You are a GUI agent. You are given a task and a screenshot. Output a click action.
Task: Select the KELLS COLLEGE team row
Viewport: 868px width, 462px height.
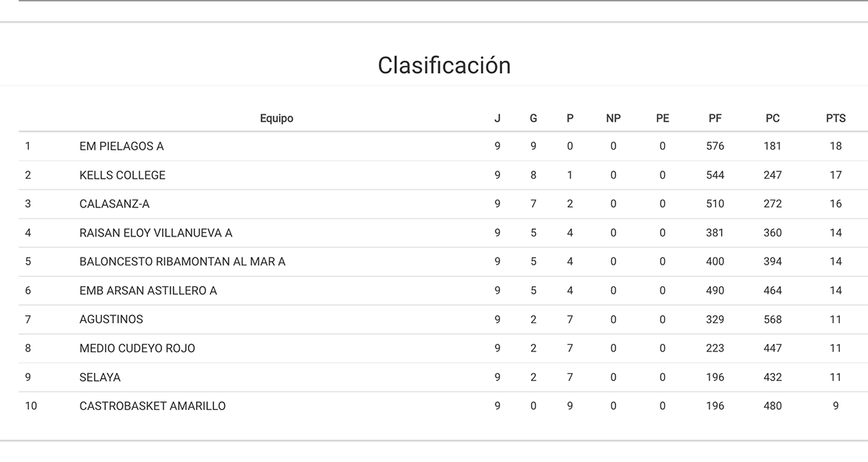tap(122, 175)
